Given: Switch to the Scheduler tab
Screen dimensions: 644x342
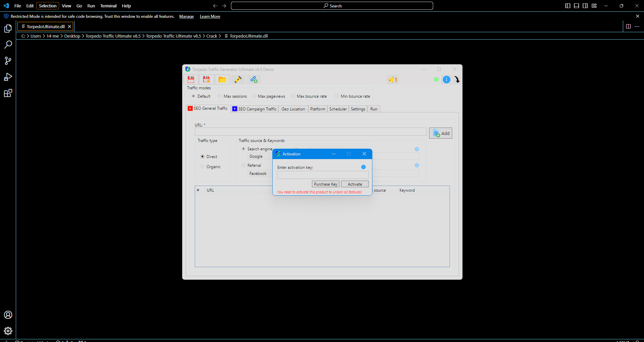Looking at the screenshot, I should pyautogui.click(x=338, y=109).
